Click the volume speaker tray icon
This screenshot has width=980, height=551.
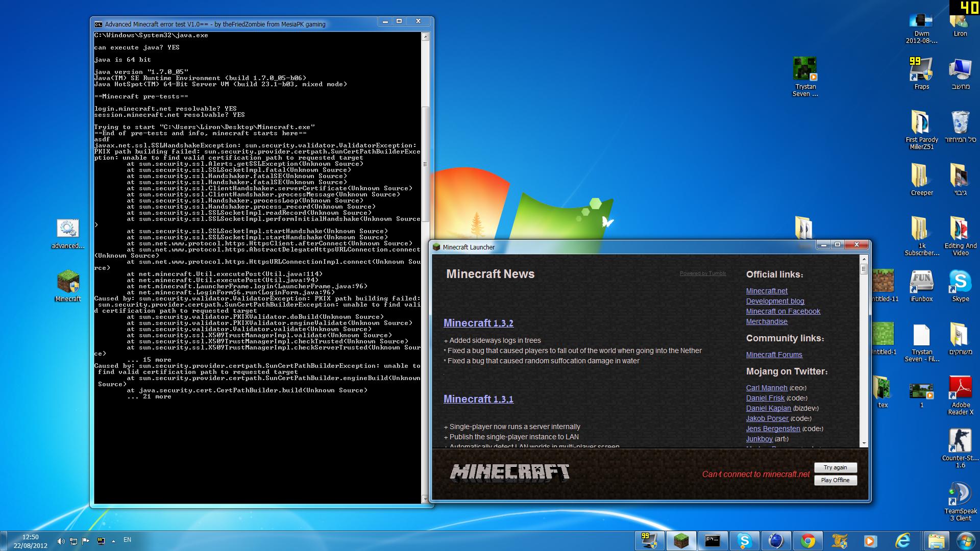click(x=61, y=541)
